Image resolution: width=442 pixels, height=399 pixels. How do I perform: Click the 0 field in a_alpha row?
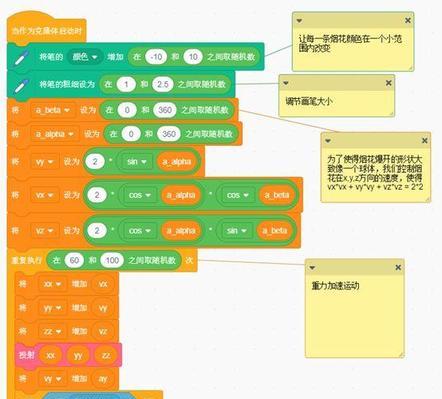click(131, 134)
